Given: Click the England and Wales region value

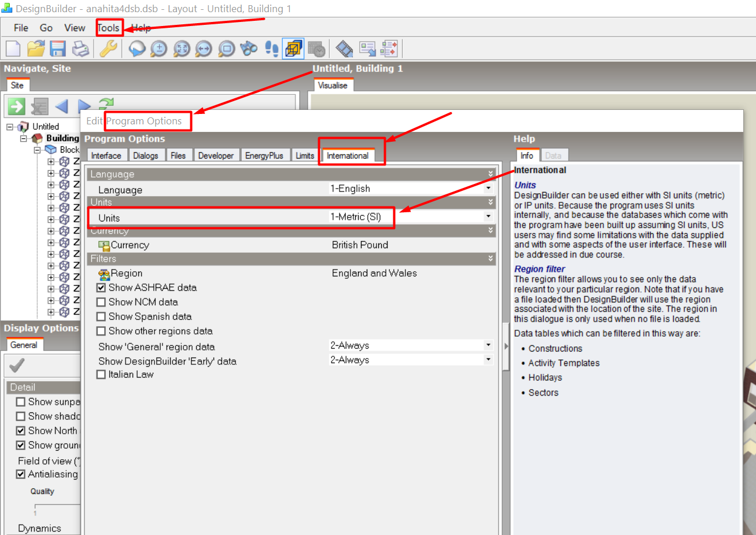Looking at the screenshot, I should [374, 274].
